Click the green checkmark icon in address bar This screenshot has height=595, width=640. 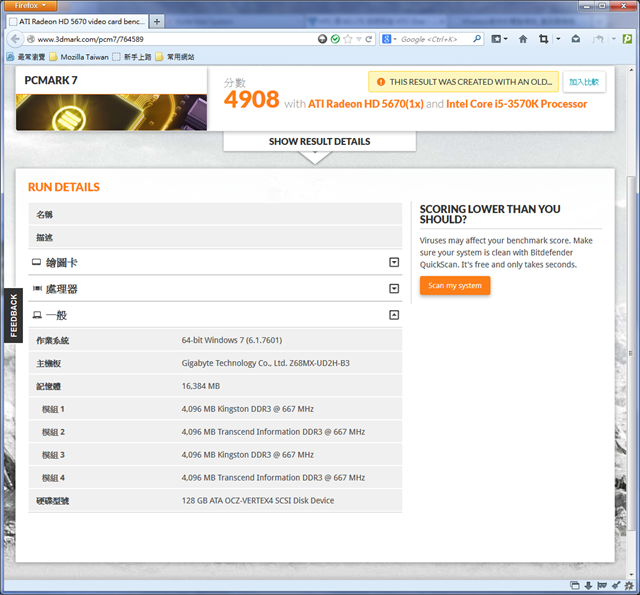(x=335, y=39)
